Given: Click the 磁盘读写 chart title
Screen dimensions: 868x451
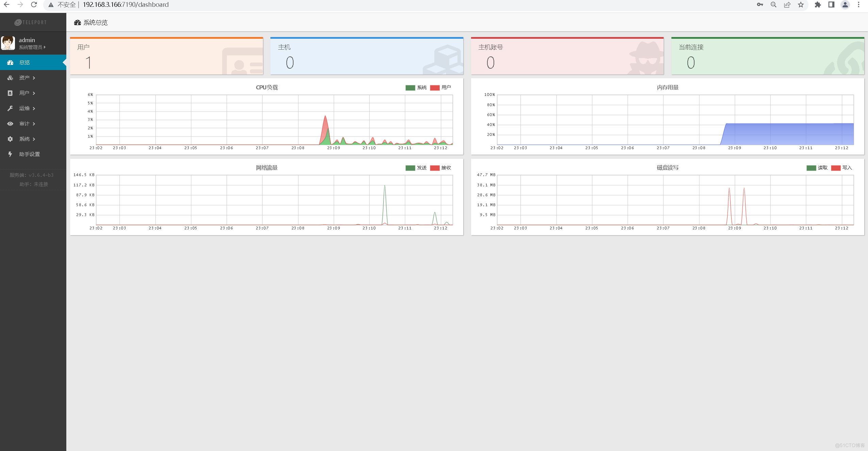Looking at the screenshot, I should pyautogui.click(x=668, y=168).
